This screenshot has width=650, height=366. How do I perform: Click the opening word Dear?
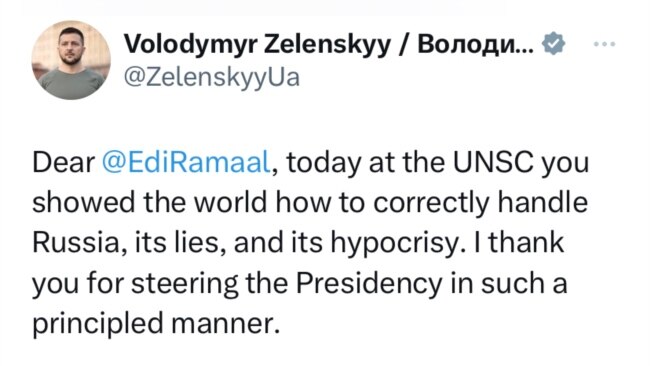[x=63, y=162]
